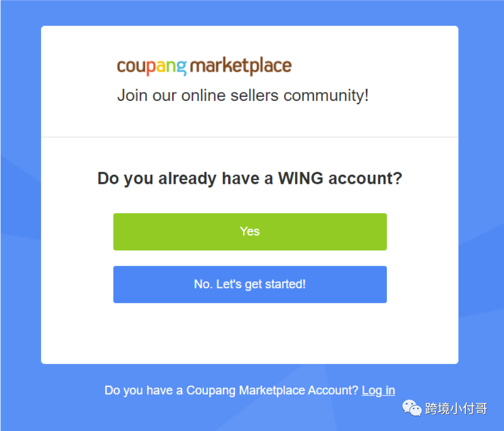Click the horizontal divider under the tagline
The width and height of the screenshot is (504, 431).
point(250,137)
